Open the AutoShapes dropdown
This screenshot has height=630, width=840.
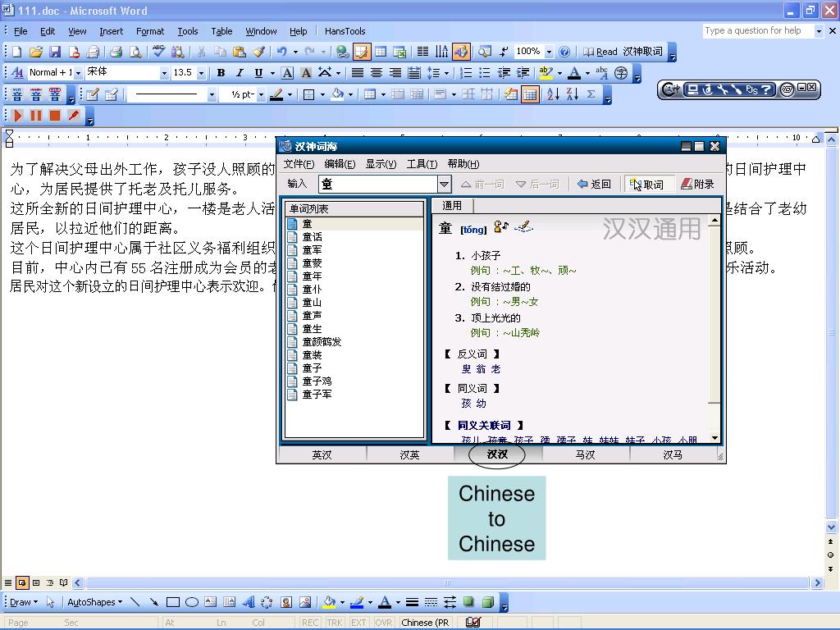pyautogui.click(x=94, y=602)
